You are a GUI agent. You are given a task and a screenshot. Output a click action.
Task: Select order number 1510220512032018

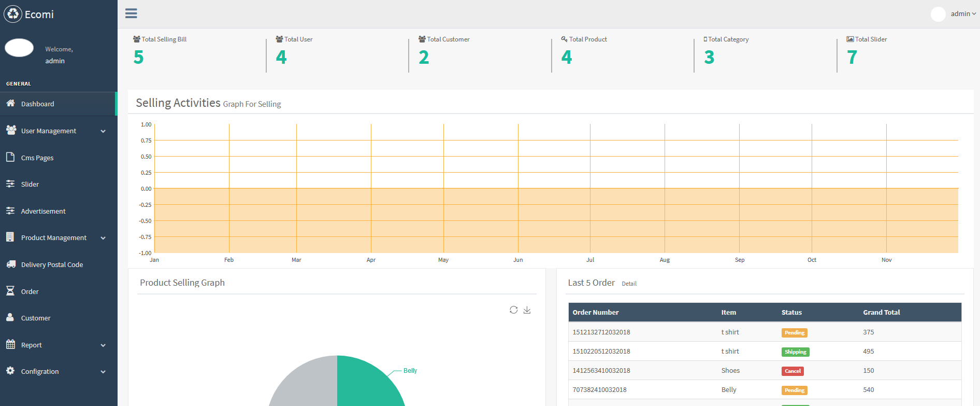(x=601, y=352)
